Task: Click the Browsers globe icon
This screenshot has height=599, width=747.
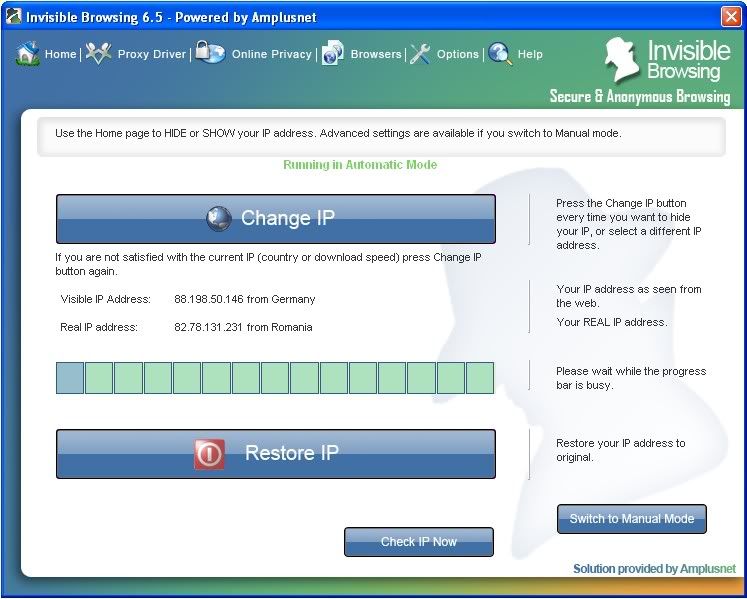Action: tap(332, 54)
